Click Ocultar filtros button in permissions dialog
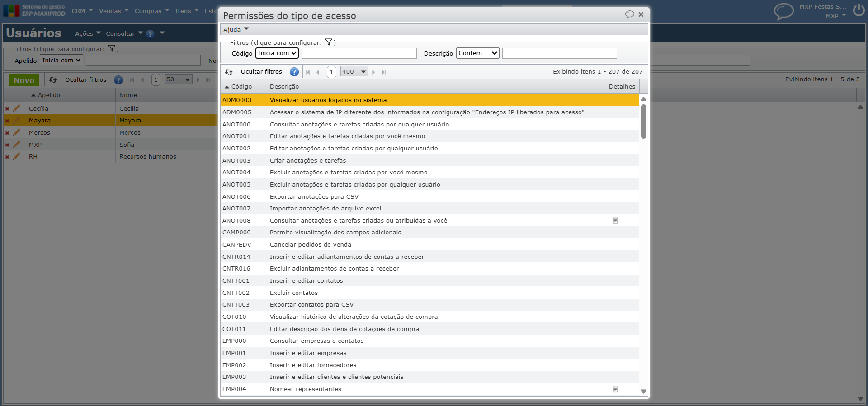 261,72
